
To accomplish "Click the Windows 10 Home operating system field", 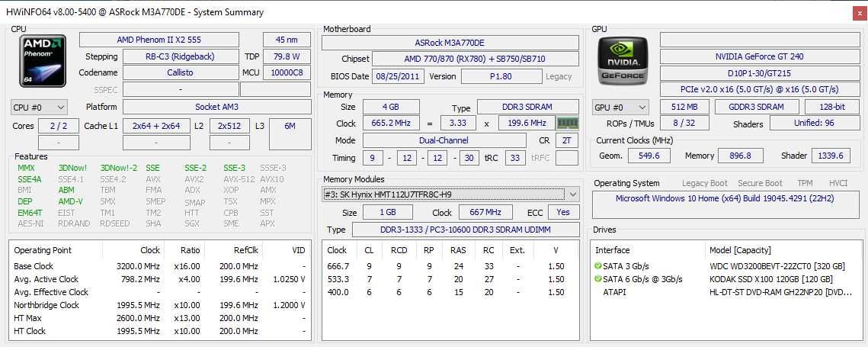I will click(725, 204).
